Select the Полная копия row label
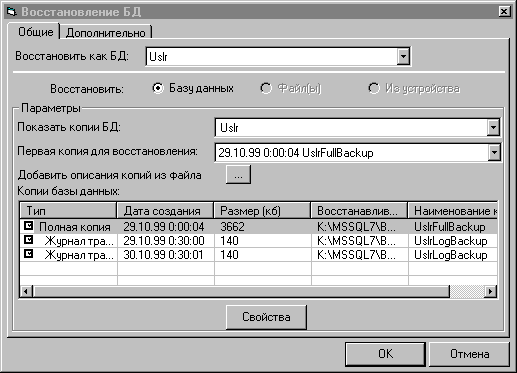Viewport: 517px width, 373px height. coord(75,227)
